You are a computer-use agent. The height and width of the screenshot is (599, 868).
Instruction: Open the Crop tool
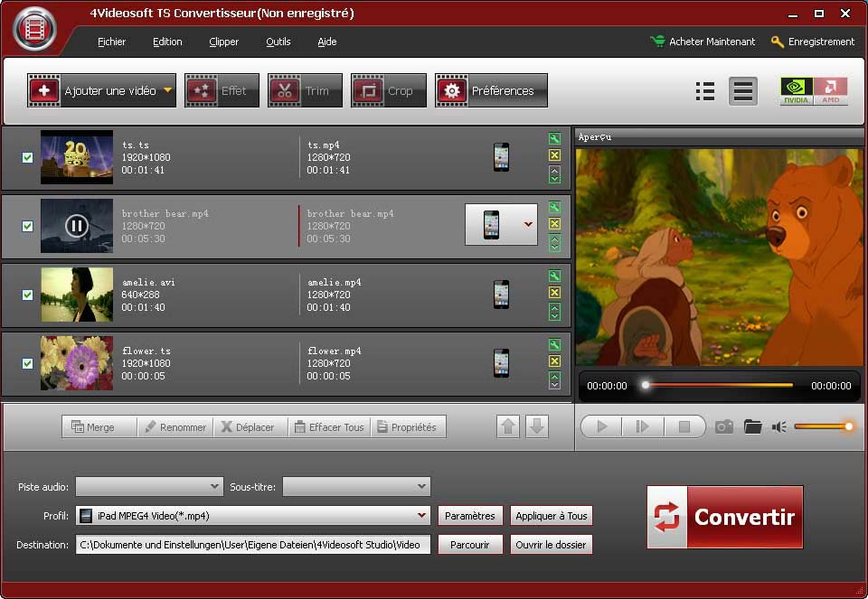pyautogui.click(x=389, y=90)
